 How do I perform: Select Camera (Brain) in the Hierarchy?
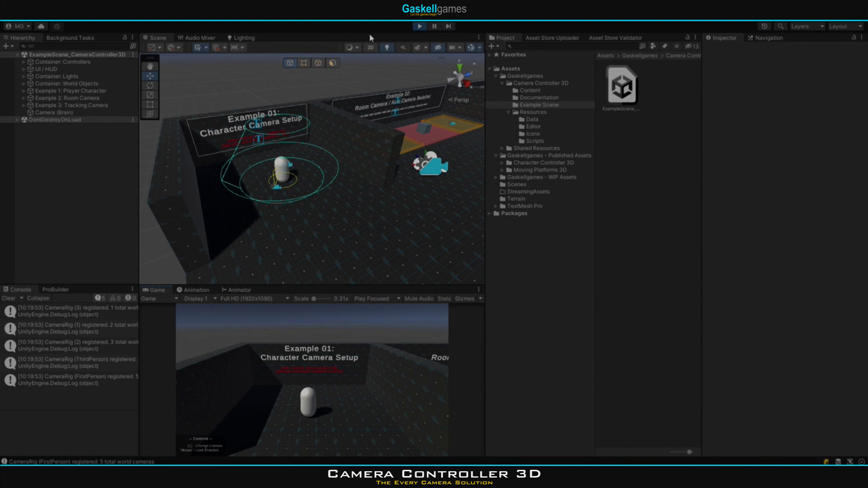54,113
